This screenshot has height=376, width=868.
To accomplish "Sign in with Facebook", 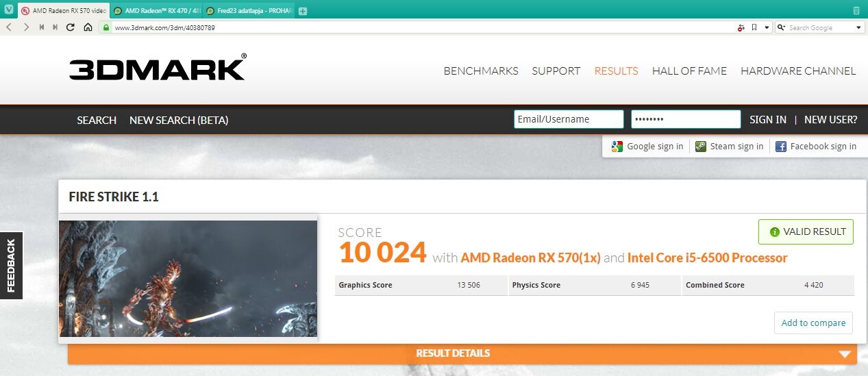I will tap(816, 146).
